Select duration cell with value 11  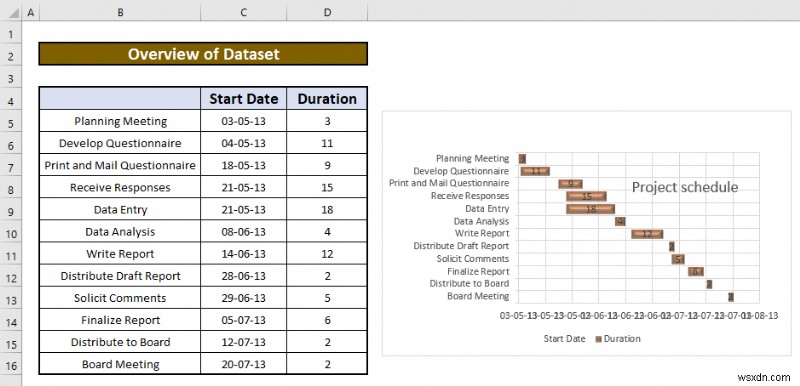tap(327, 143)
